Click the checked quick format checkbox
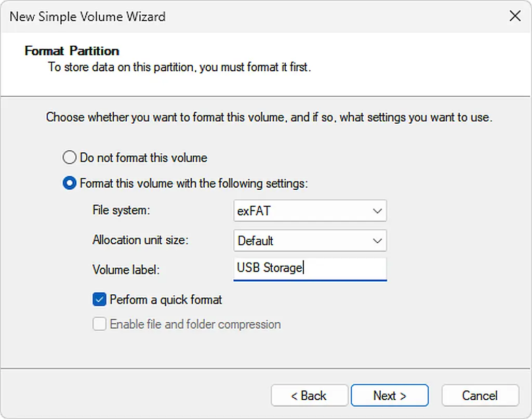The height and width of the screenshot is (419, 532). point(99,299)
